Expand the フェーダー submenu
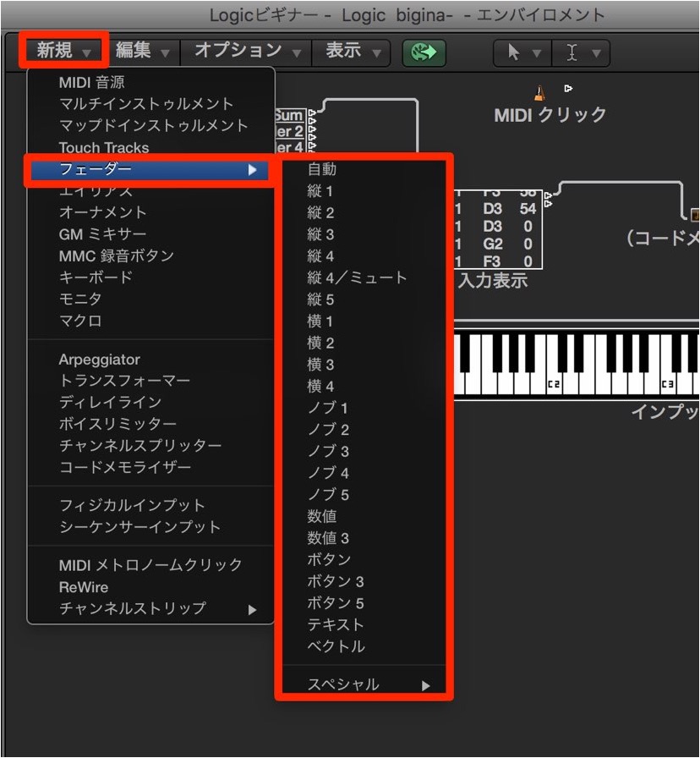 click(150, 170)
